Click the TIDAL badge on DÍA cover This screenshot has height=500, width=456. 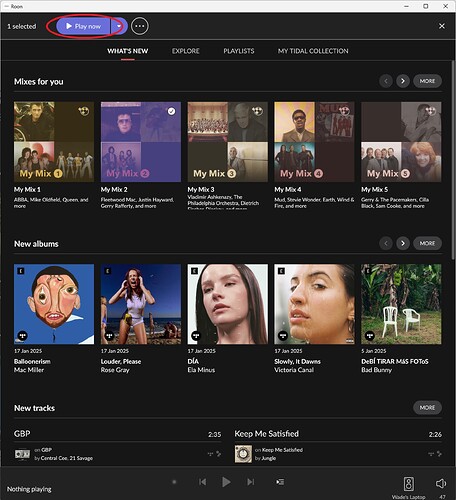(196, 335)
